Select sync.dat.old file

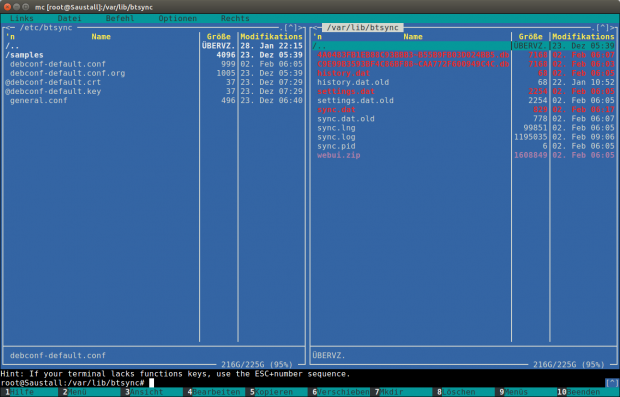[x=463, y=119]
